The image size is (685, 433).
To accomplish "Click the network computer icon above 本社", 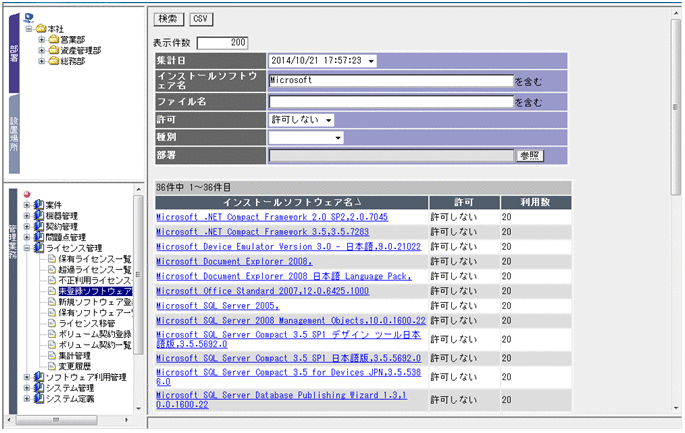I will (29, 18).
